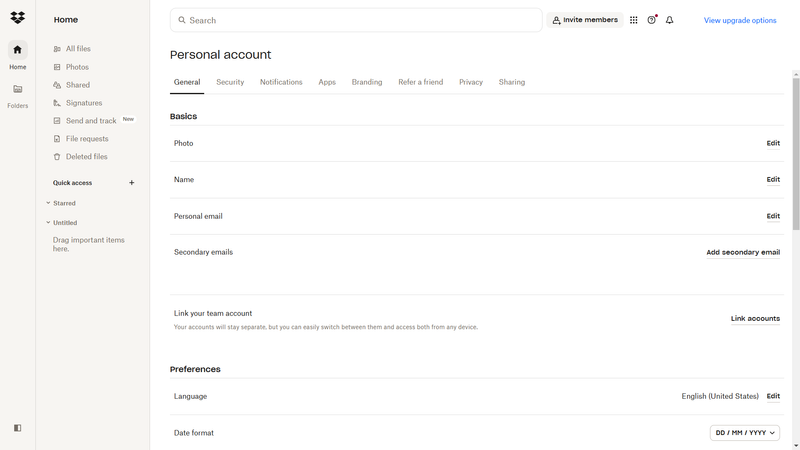Screen dimensions: 800x450
Task: Open the Privacy tab
Action: coord(471,82)
